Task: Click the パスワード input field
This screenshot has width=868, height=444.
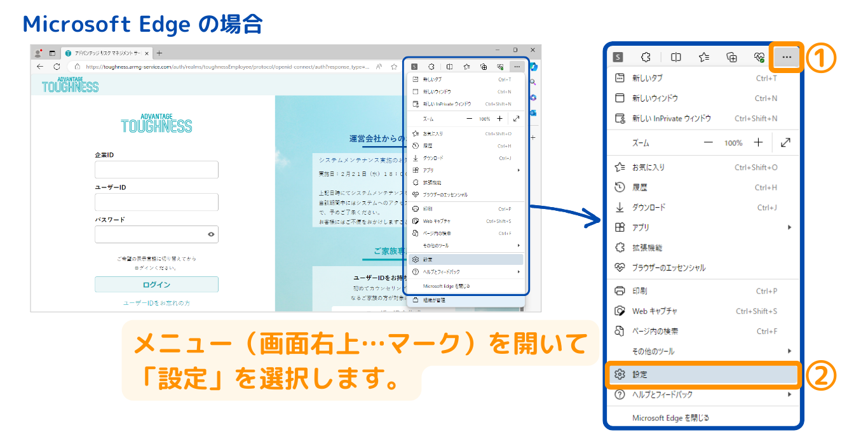Action: 156,234
